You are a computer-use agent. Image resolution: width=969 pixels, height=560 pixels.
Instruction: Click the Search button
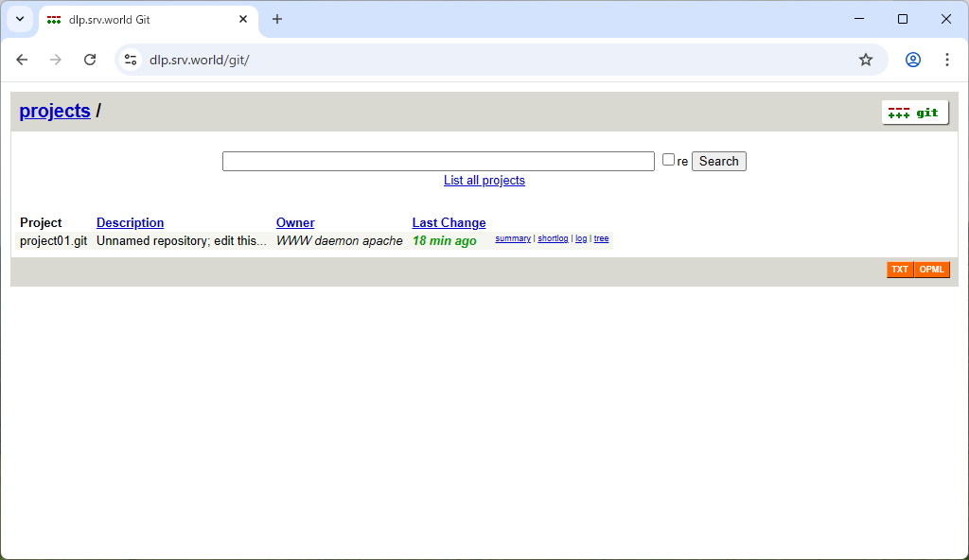[x=719, y=162]
